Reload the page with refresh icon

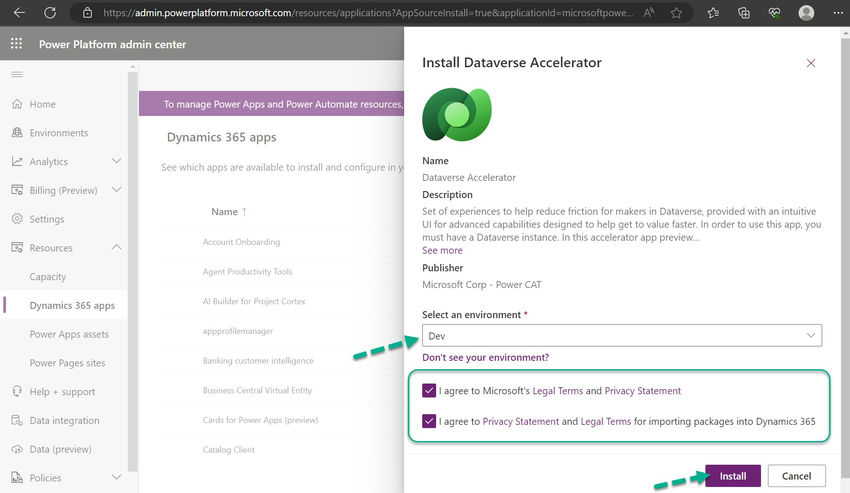pyautogui.click(x=50, y=12)
